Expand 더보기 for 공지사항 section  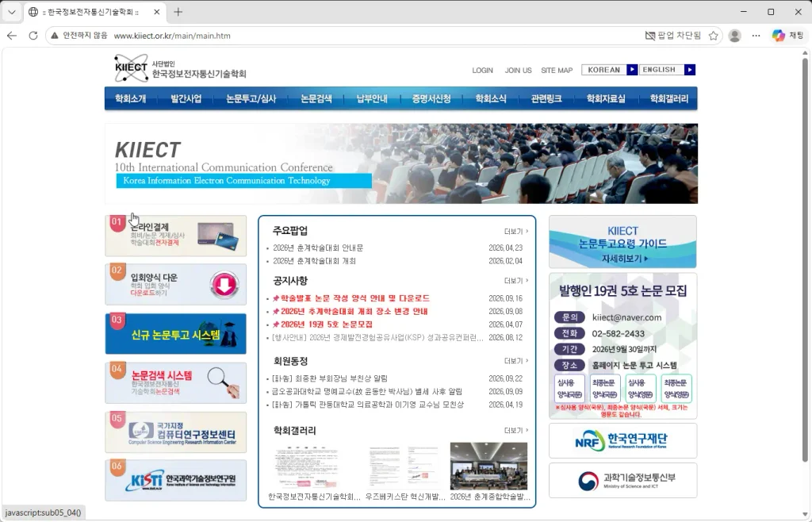(x=515, y=281)
